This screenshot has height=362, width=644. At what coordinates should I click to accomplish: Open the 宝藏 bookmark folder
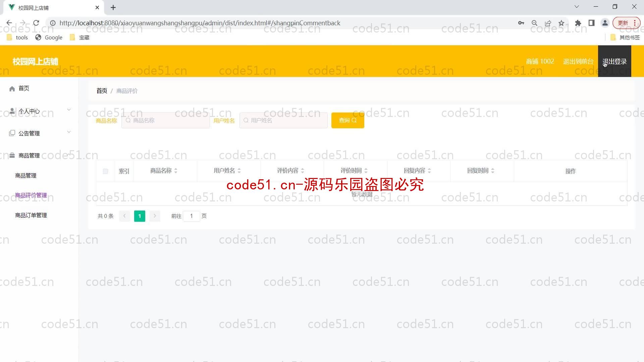tap(79, 38)
